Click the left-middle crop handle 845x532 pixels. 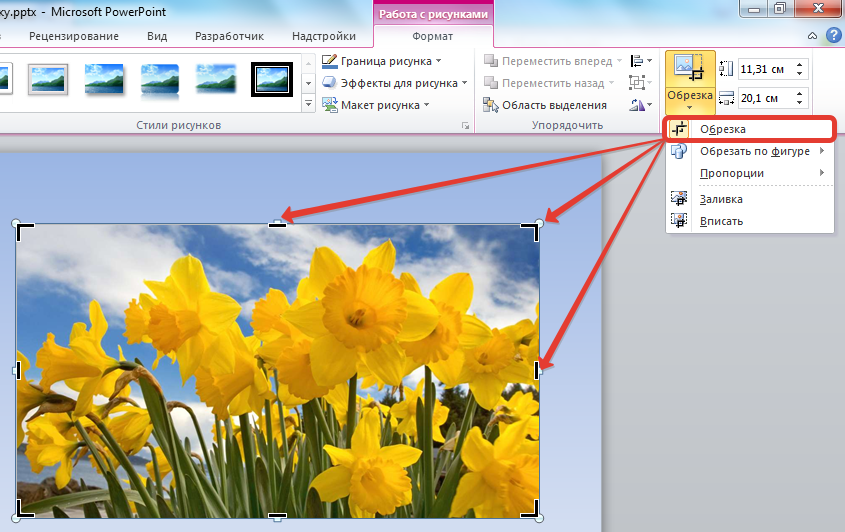pos(18,370)
